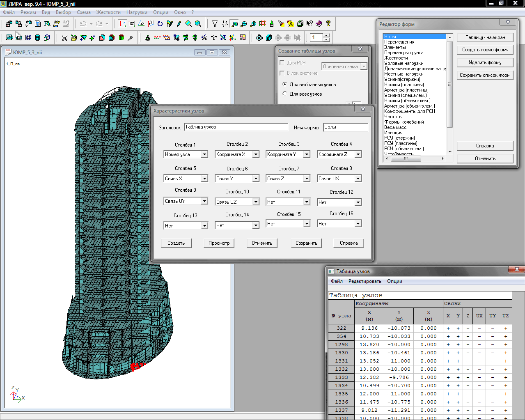525x420 pixels.
Task: Click the 'Заголовок' text field
Action: coord(236,127)
